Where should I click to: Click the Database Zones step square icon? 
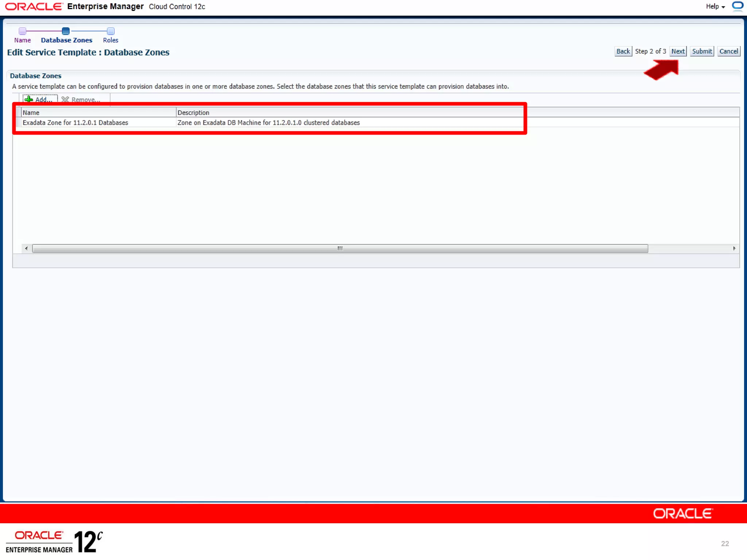(x=66, y=31)
